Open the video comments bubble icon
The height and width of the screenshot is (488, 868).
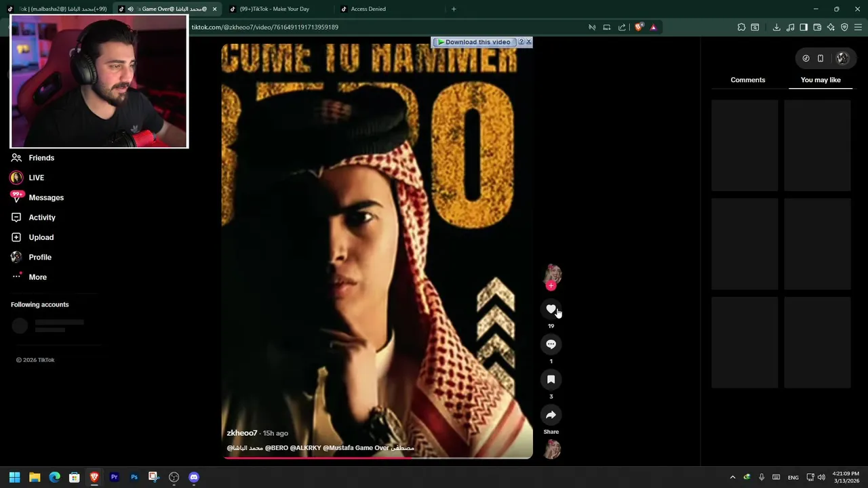pyautogui.click(x=551, y=344)
